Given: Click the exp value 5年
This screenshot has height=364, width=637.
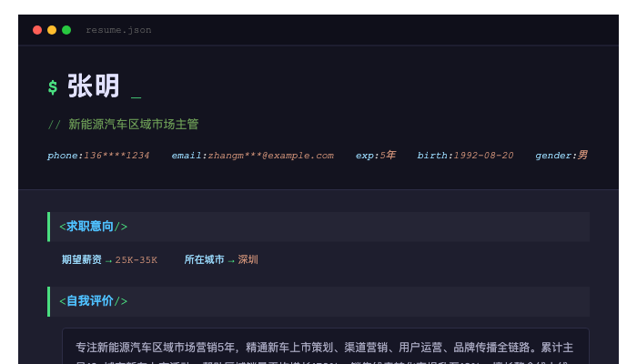Looking at the screenshot, I should pos(388,156).
